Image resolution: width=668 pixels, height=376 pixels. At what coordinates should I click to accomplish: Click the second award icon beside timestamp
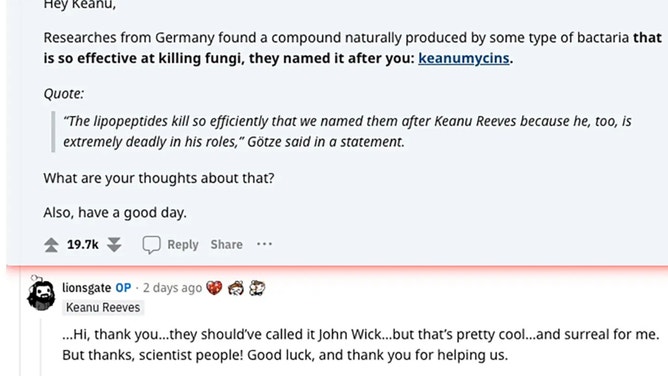[236, 288]
